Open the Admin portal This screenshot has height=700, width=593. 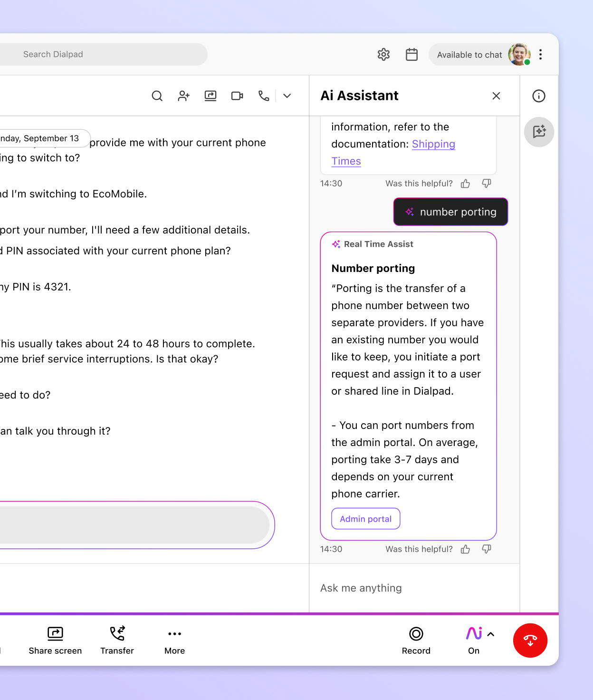pos(365,519)
